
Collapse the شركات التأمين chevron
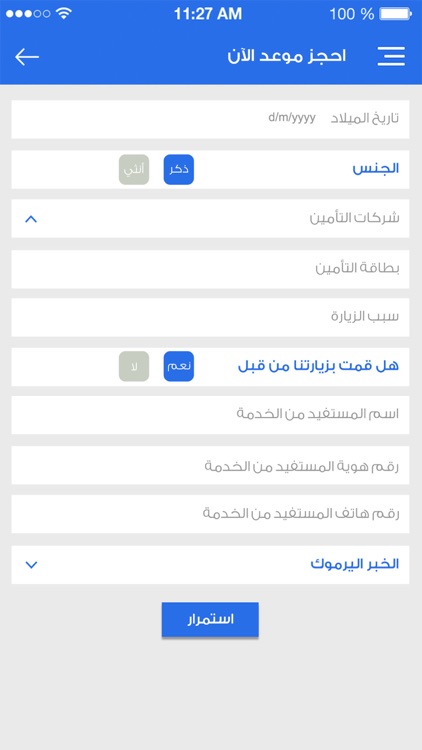31,219
